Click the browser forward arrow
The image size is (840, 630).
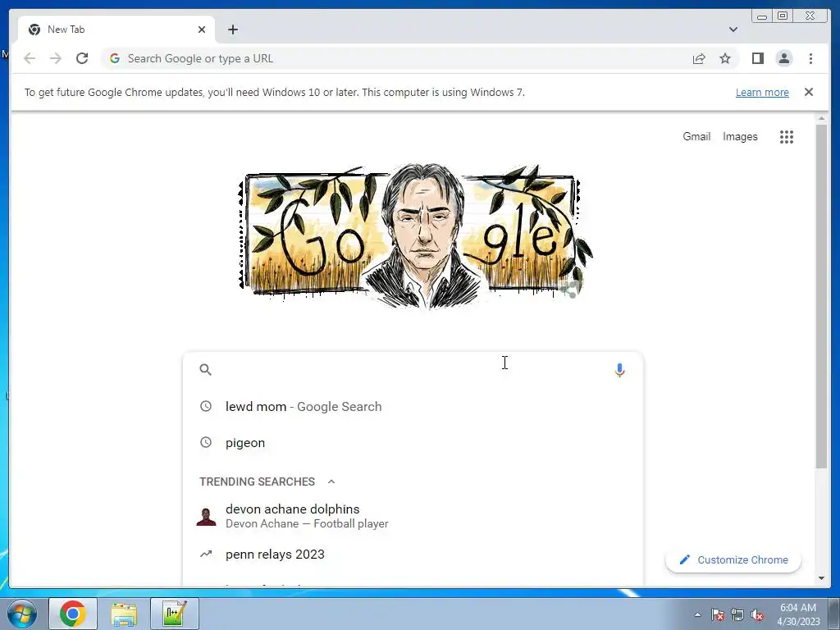(x=56, y=58)
